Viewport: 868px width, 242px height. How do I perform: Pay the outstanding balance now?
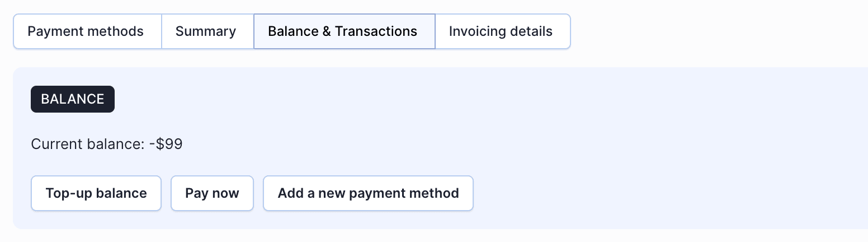[x=212, y=194]
